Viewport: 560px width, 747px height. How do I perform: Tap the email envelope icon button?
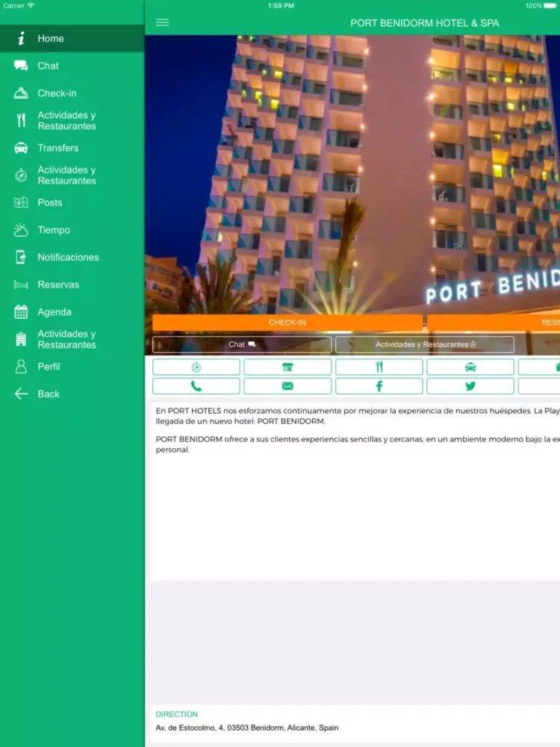287,386
